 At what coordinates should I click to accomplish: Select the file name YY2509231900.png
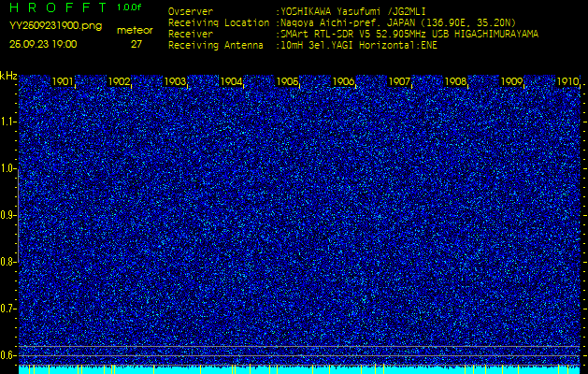[x=55, y=26]
